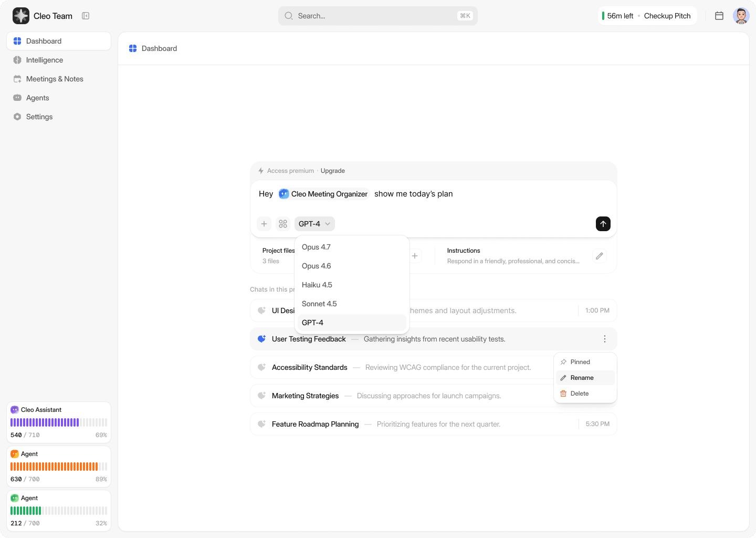Open the Accessibility Standards chat
This screenshot has height=538, width=756.
coord(434,367)
